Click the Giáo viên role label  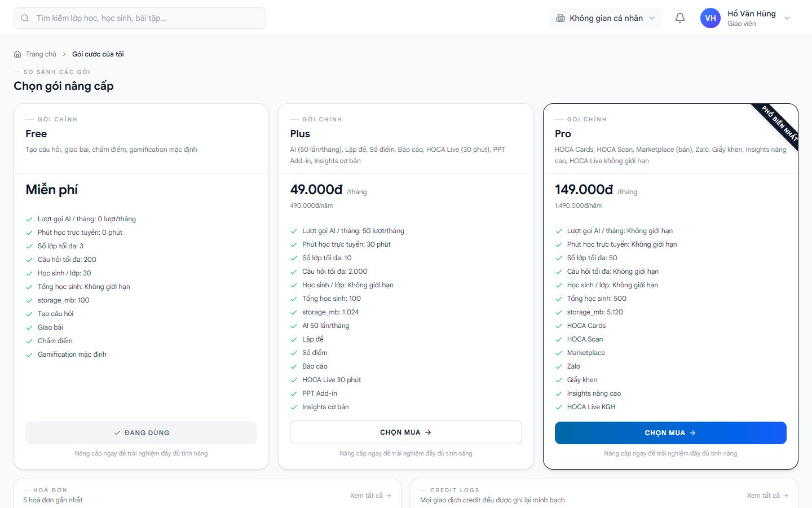coord(742,24)
